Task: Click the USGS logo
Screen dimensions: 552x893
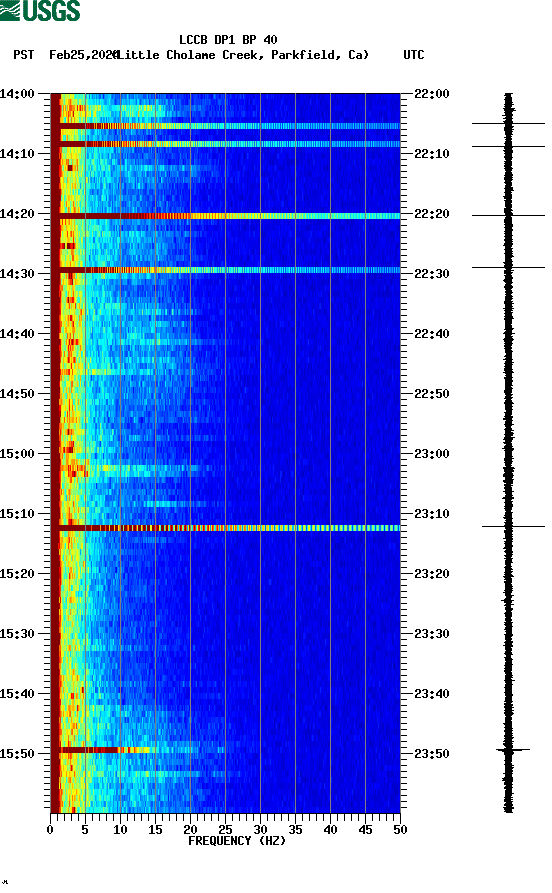Action: (40, 10)
